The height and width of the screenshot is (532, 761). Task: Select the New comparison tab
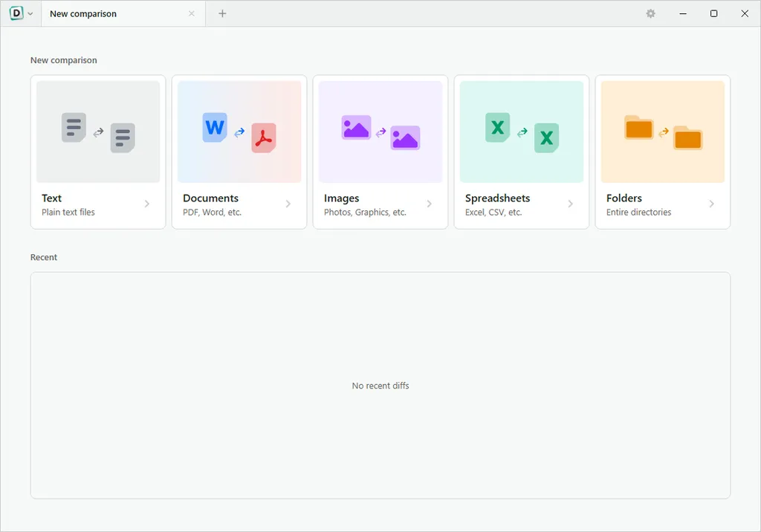coord(123,13)
